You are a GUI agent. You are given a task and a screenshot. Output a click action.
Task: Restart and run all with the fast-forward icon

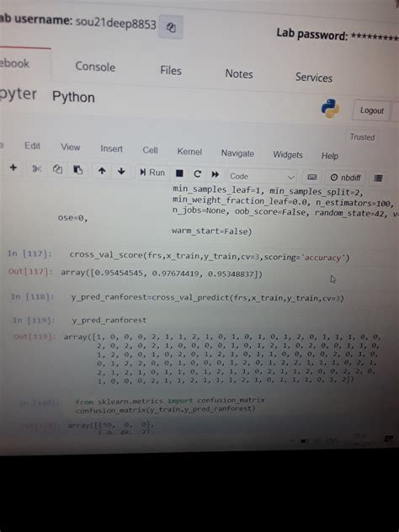(215, 175)
